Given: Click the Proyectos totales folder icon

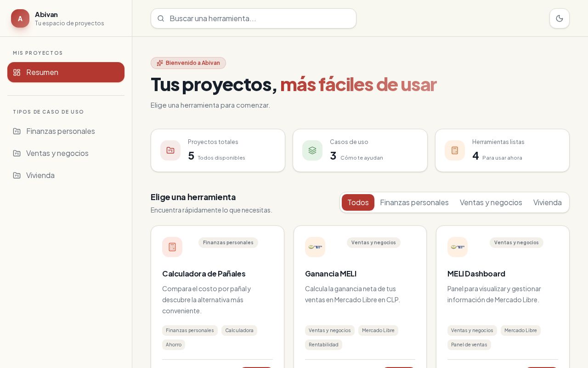Looking at the screenshot, I should (170, 150).
